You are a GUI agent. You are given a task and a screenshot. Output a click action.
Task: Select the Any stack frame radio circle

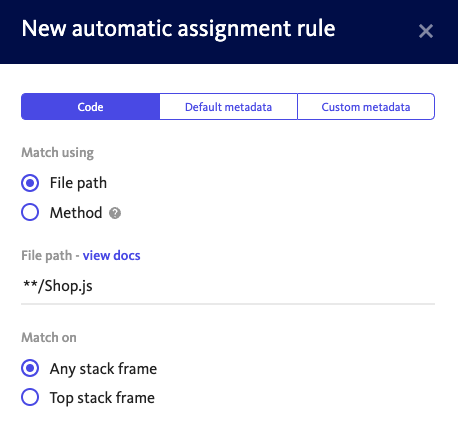tap(30, 368)
